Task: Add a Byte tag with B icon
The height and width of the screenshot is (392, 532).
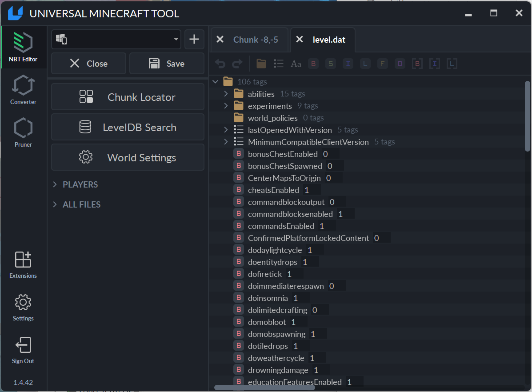Action: point(313,64)
